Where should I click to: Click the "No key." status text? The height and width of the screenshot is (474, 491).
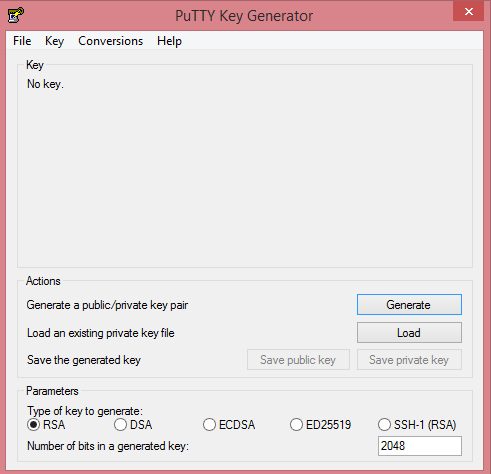click(45, 84)
